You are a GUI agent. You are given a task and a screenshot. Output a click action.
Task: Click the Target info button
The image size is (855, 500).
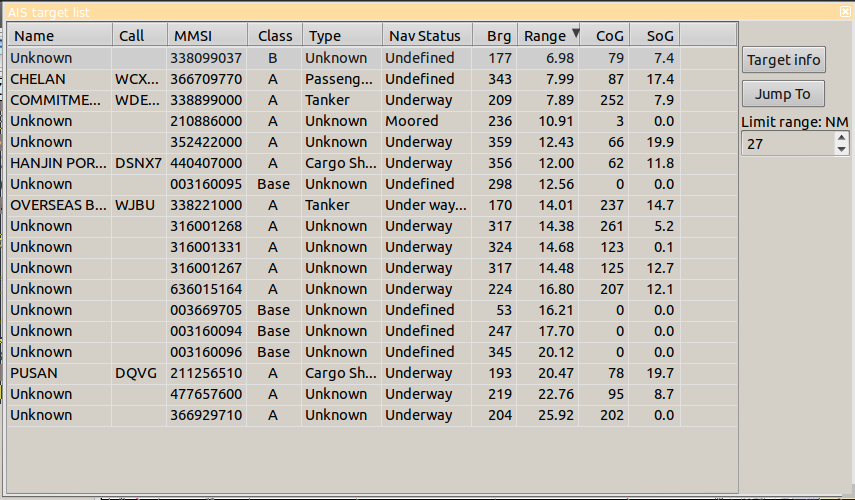[x=784, y=60]
